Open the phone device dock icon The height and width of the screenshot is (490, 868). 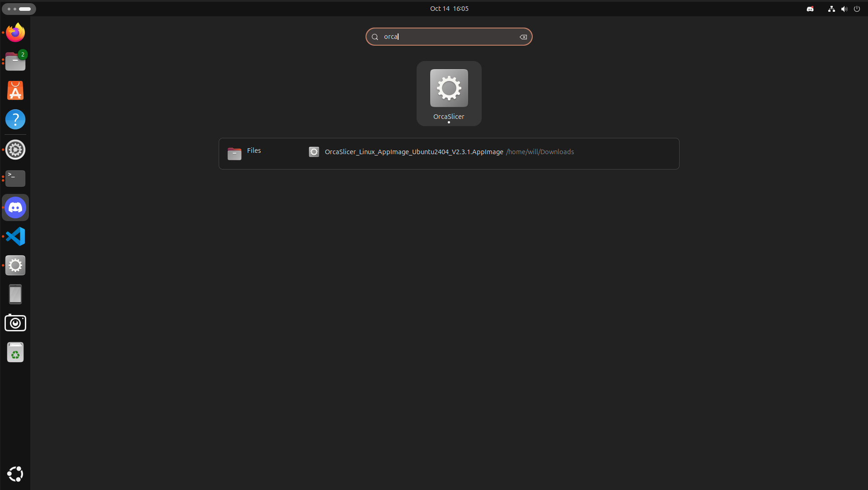tap(15, 294)
